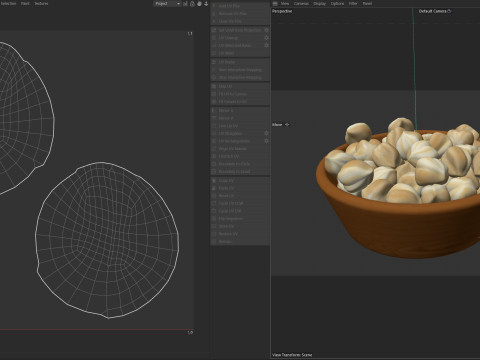Image resolution: width=480 pixels, height=360 pixels.
Task: Open the viewport Options menu
Action: 337,4
